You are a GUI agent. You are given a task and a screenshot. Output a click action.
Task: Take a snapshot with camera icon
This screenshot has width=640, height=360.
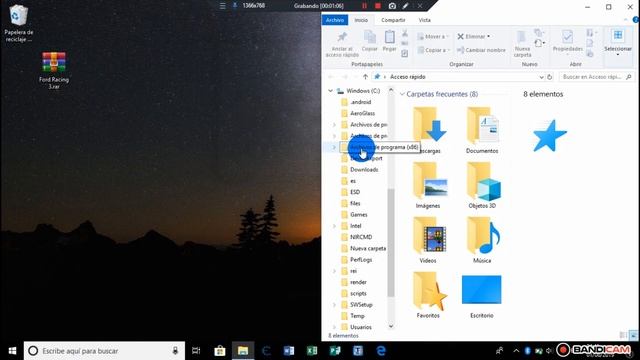click(x=392, y=6)
